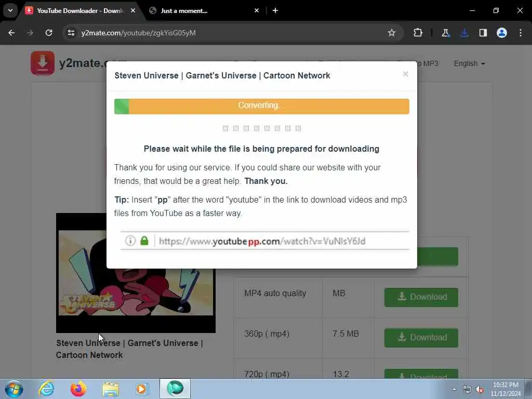Viewport: 532px width, 399px height.
Task: Toggle the browser side panel
Action: 483,33
